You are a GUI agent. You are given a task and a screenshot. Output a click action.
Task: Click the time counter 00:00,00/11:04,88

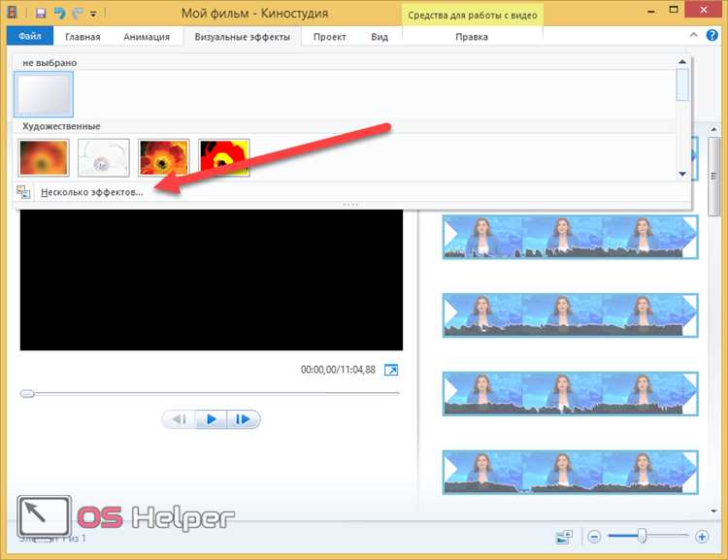point(338,370)
